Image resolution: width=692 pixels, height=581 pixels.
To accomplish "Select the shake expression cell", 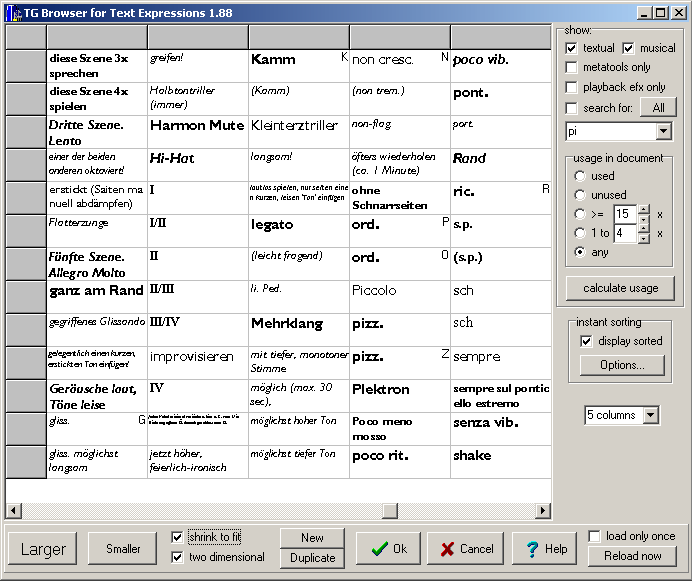I will [501, 462].
